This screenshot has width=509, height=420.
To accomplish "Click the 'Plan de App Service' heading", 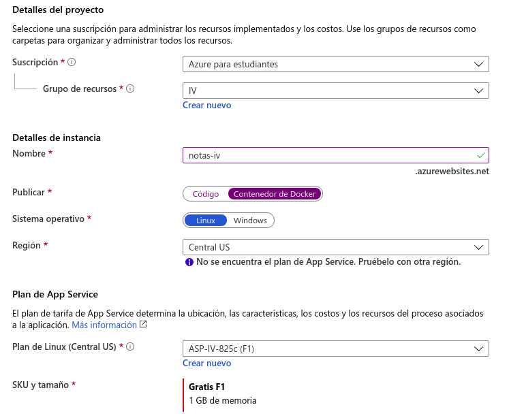I will (x=55, y=294).
